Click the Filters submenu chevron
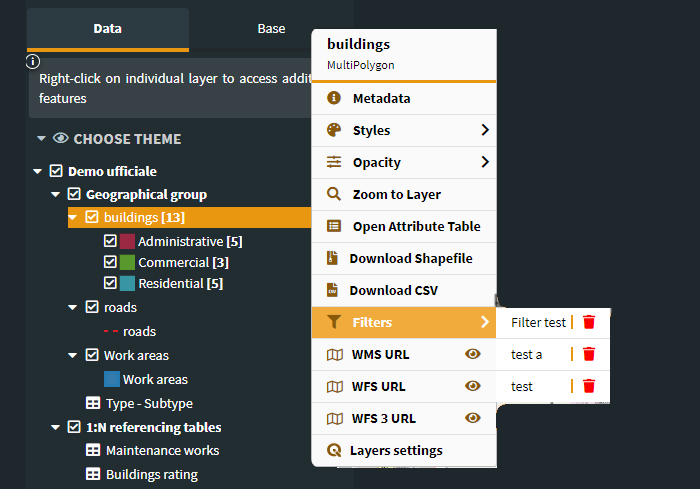Viewport: 700px width, 489px height. click(485, 322)
